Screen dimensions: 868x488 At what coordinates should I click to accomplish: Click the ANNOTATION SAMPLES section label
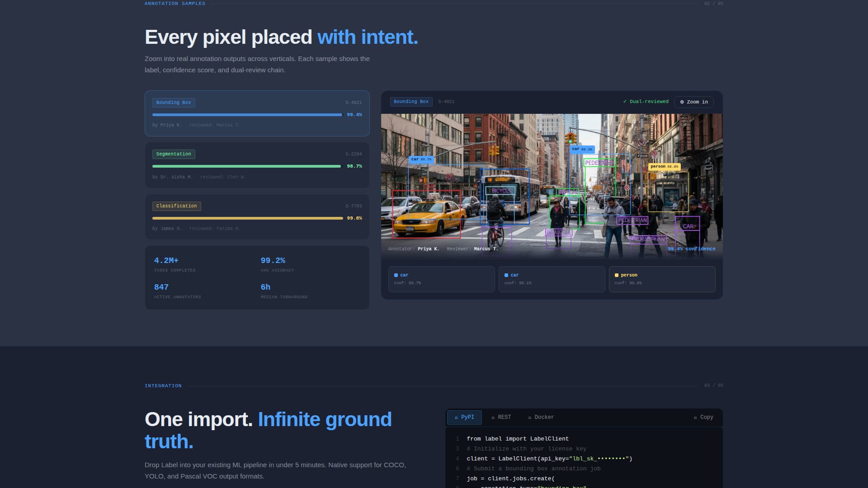click(x=175, y=4)
